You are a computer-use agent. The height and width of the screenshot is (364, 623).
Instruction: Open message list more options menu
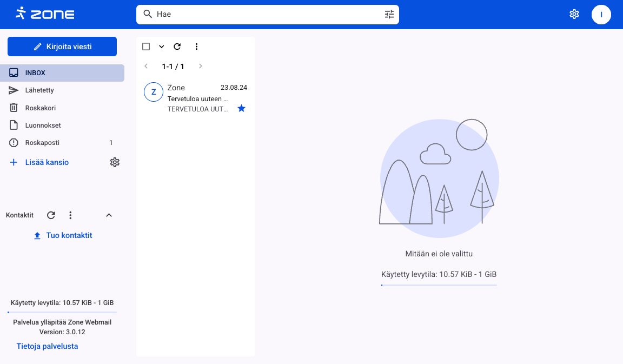[x=196, y=47]
